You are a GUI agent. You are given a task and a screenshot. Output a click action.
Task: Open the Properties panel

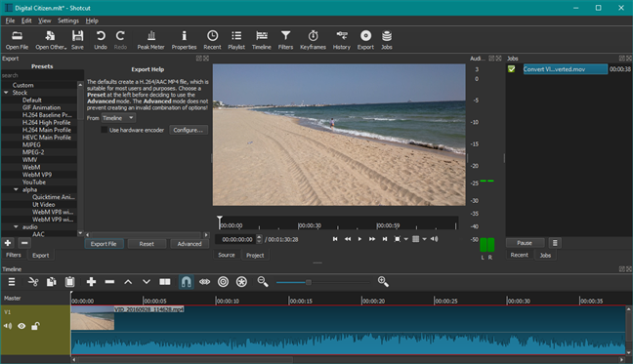click(184, 40)
